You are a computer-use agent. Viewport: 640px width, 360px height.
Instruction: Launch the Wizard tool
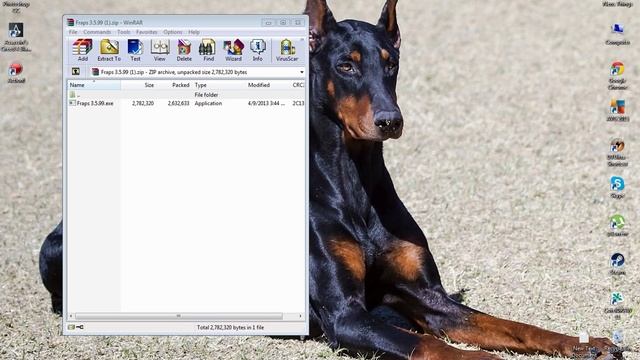pos(233,50)
